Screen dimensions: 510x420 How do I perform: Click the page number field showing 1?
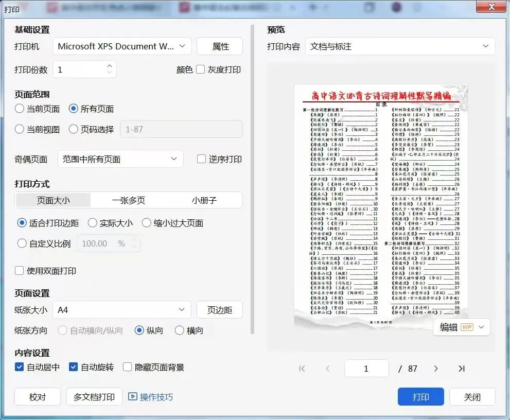(x=366, y=369)
